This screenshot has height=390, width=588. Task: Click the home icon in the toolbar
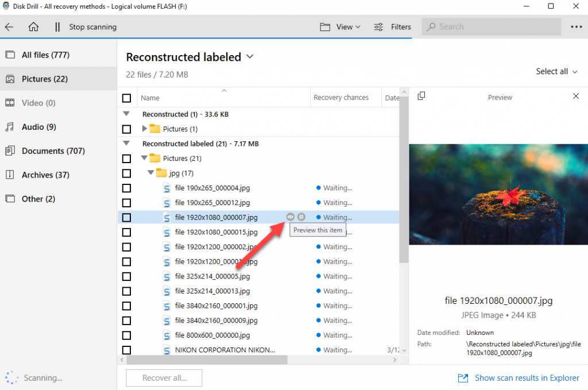point(33,26)
